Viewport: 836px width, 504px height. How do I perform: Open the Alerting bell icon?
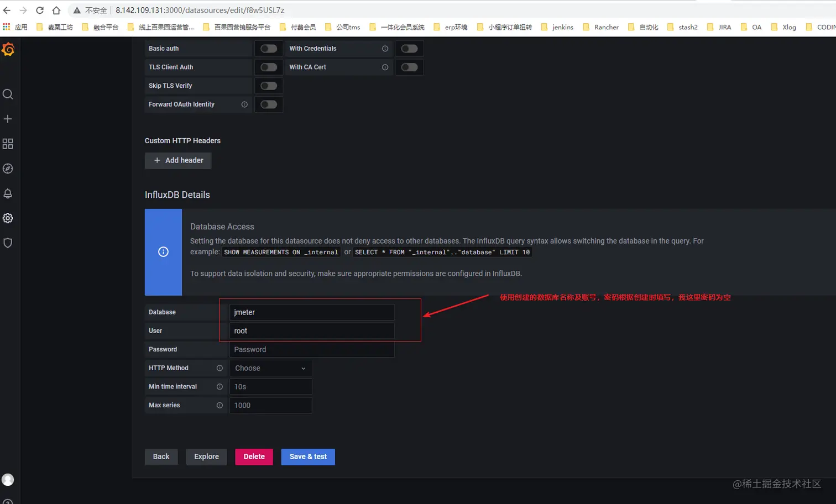coord(8,193)
